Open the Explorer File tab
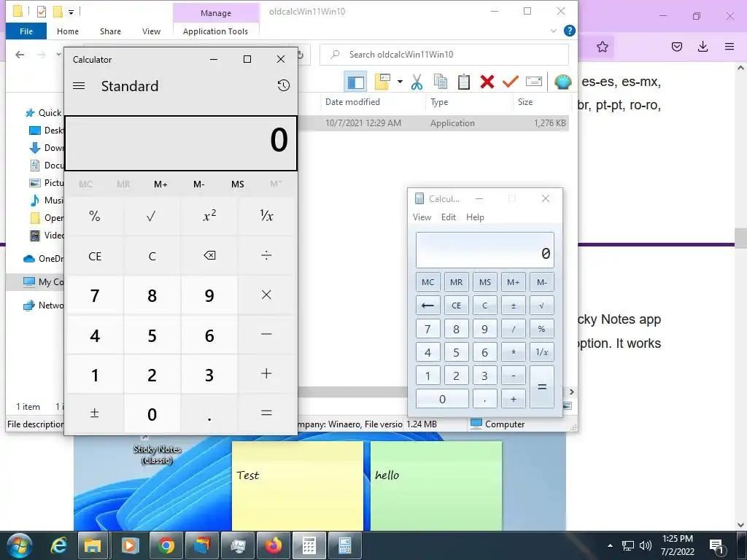 coord(26,31)
